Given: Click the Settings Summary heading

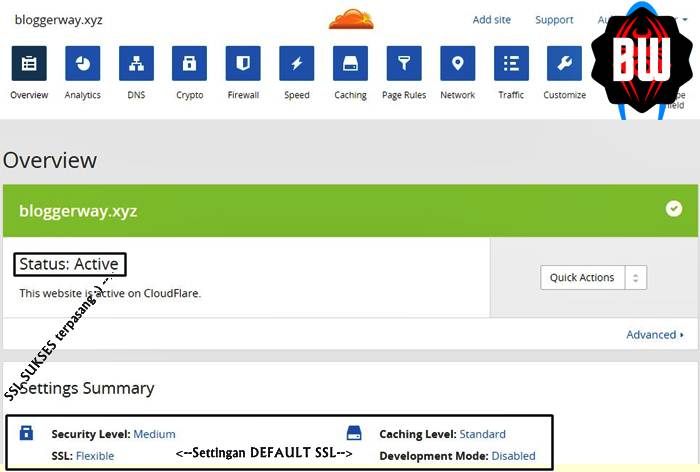Looking at the screenshot, I should point(87,388).
